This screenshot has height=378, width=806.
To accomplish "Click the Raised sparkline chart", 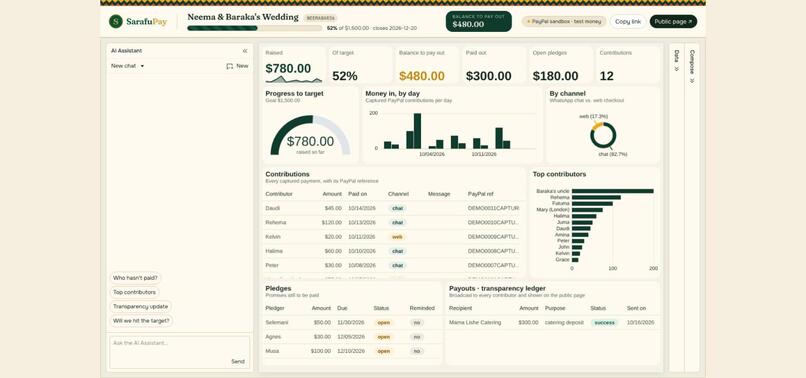I will click(x=294, y=79).
